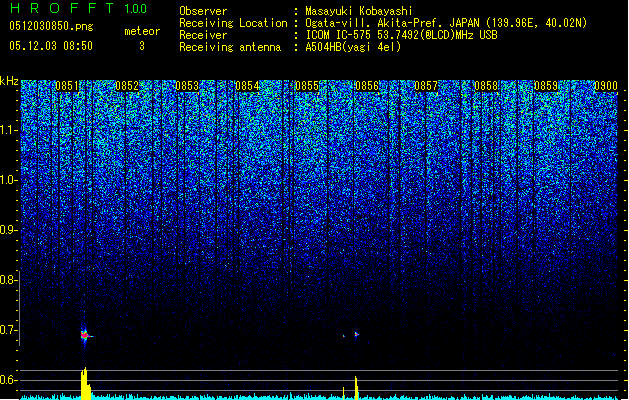Click the 0854 time marker
The width and height of the screenshot is (629, 400).
pyautogui.click(x=247, y=86)
